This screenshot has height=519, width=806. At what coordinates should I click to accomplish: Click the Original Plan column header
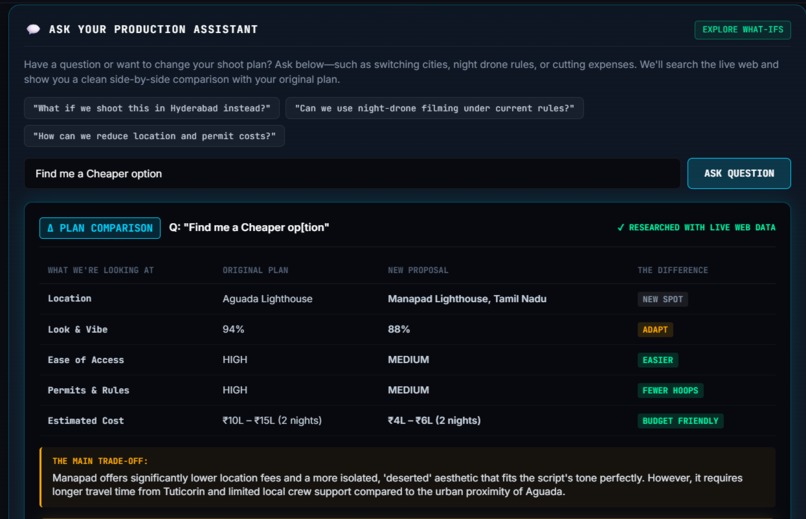pos(255,270)
